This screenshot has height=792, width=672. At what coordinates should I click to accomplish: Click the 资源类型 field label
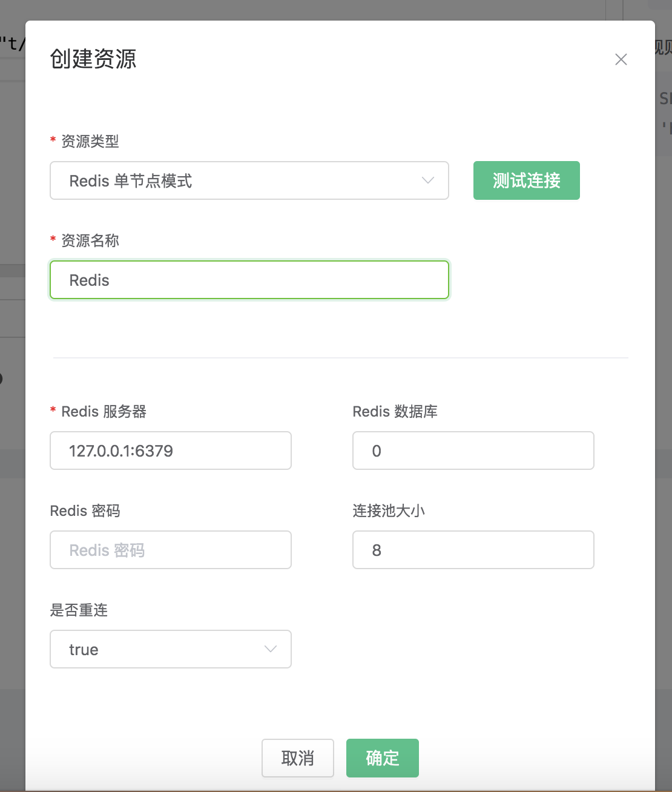(90, 142)
